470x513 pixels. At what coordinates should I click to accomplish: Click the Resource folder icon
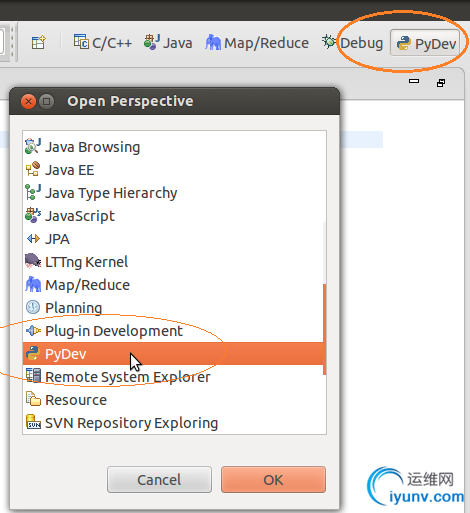33,399
